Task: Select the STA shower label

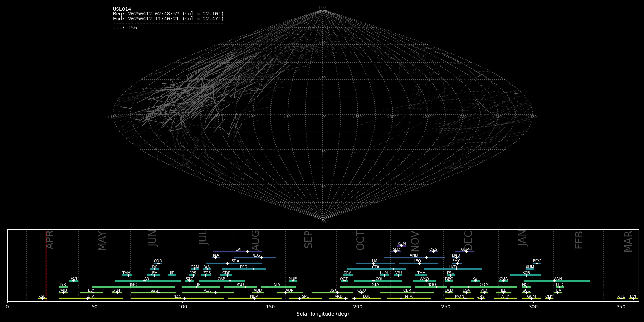Action: point(375,285)
